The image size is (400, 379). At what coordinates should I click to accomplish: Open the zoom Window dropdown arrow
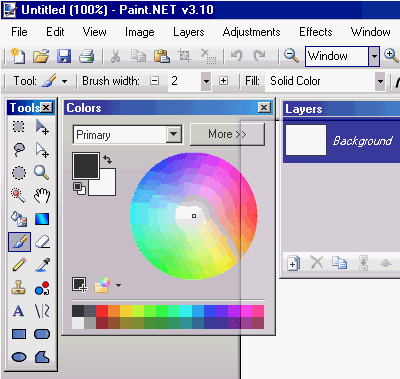click(x=374, y=56)
